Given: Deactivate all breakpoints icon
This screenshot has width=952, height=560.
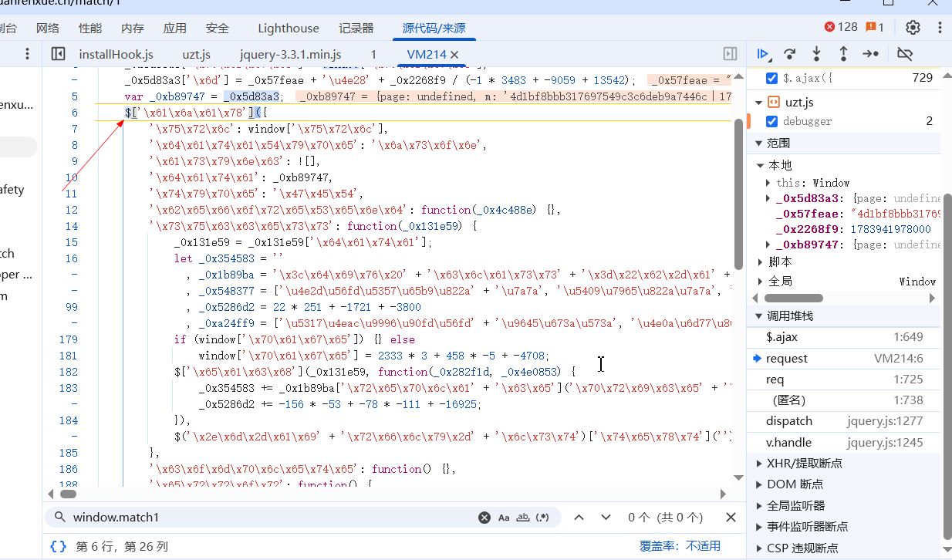Looking at the screenshot, I should click(905, 54).
